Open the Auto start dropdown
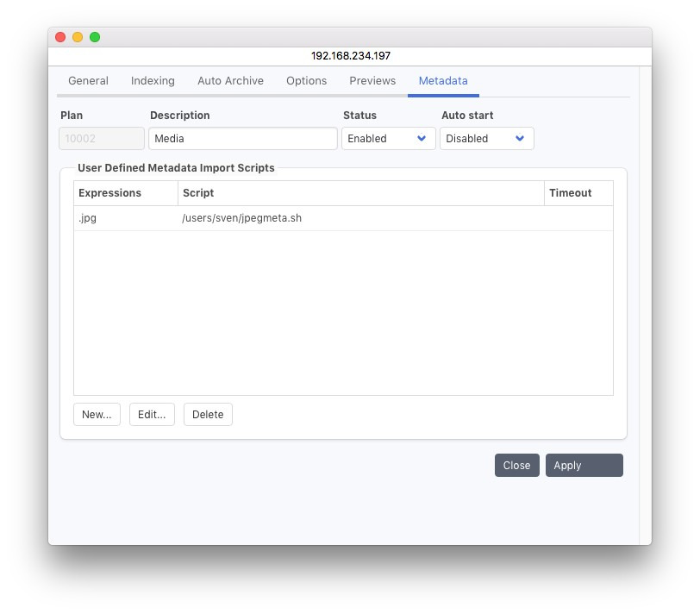Viewport: 700px width, 614px height. [x=486, y=139]
